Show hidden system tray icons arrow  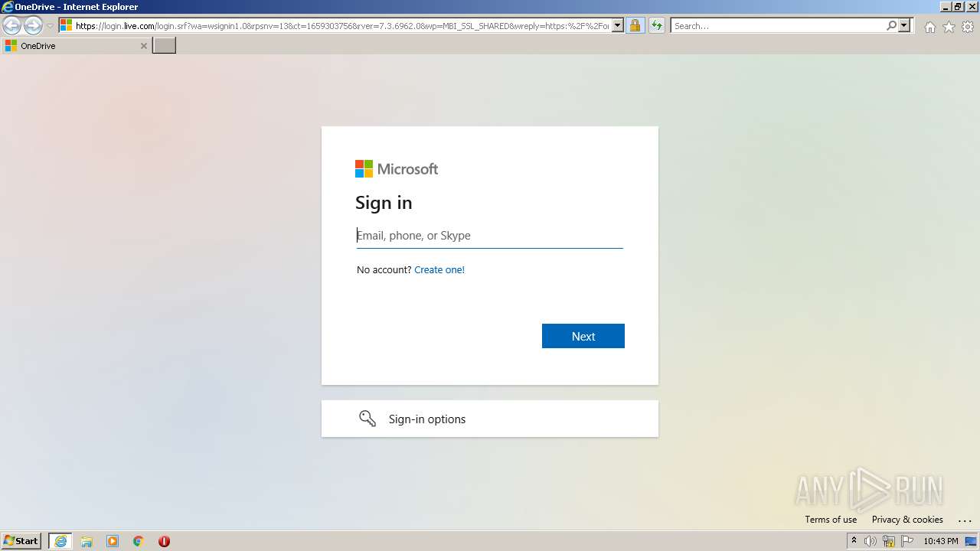854,541
